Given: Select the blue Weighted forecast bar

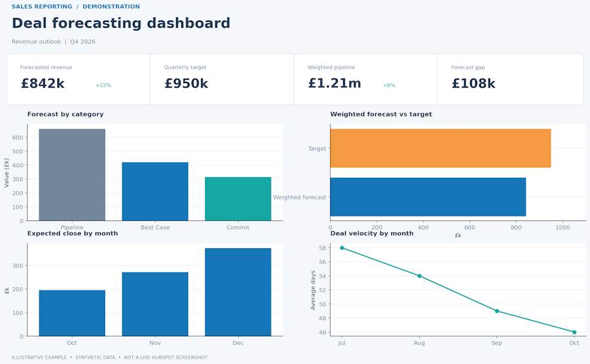Looking at the screenshot, I should 428,197.
